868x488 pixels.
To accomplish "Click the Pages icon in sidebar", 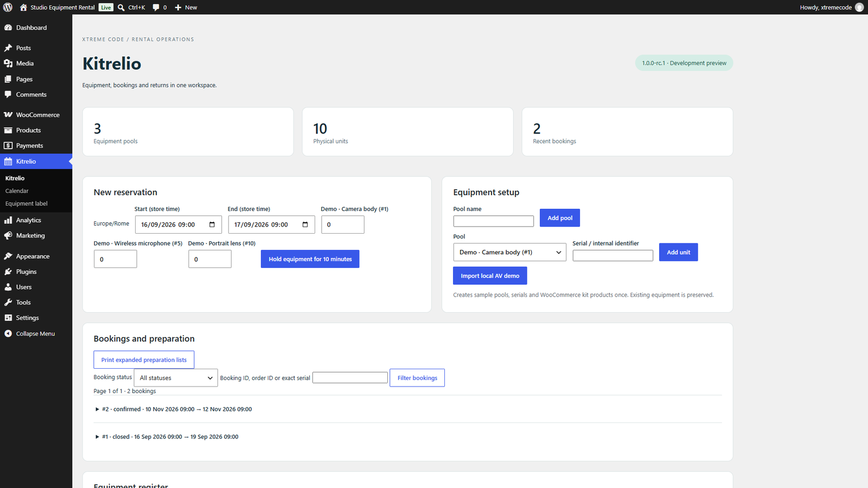I will click(x=8, y=79).
